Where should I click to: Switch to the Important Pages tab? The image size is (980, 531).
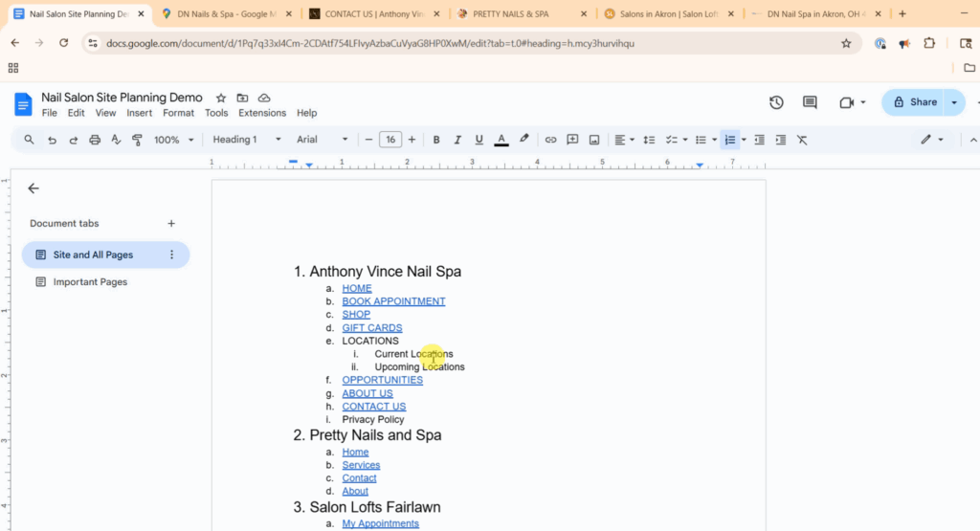tap(90, 281)
